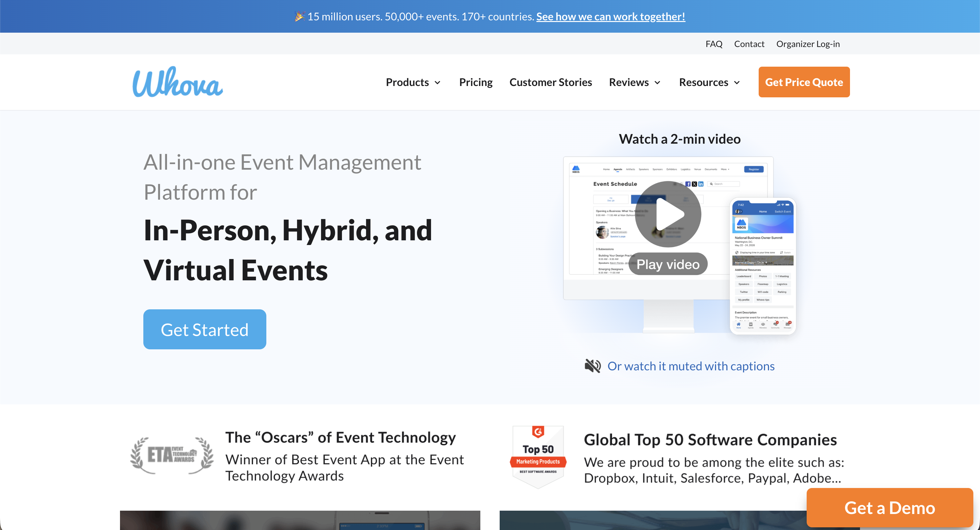
Task: Click 'In-Person, Hybrid, and Virtual Events' headline
Action: [288, 250]
